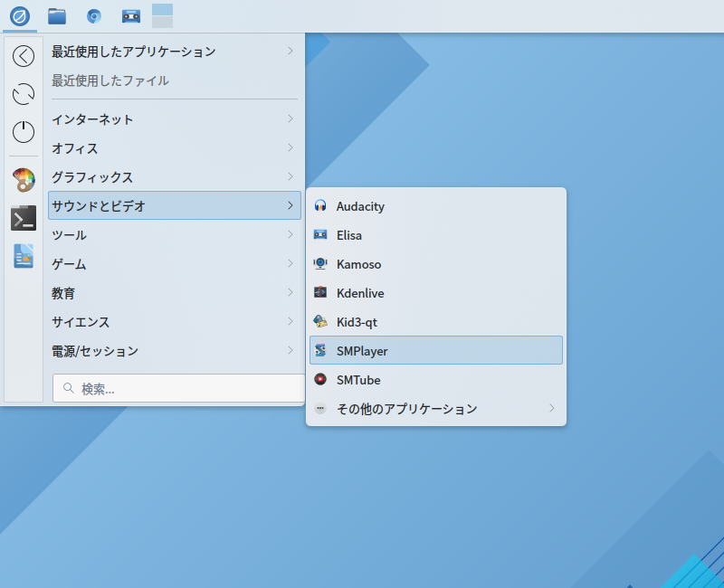Screen dimensions: 724x588
Task: Click the Kdenlive icon
Action: click(x=320, y=292)
